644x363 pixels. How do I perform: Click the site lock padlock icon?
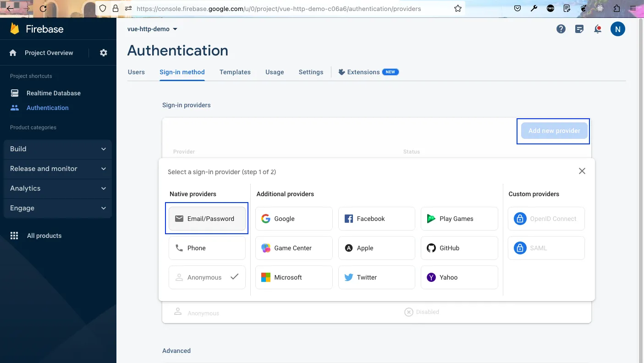[x=116, y=8]
